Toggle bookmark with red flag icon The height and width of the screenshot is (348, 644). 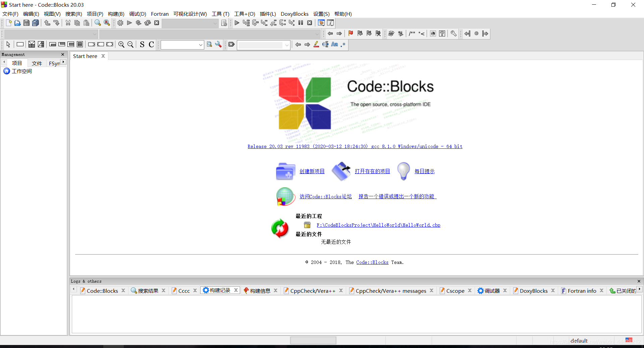point(351,33)
